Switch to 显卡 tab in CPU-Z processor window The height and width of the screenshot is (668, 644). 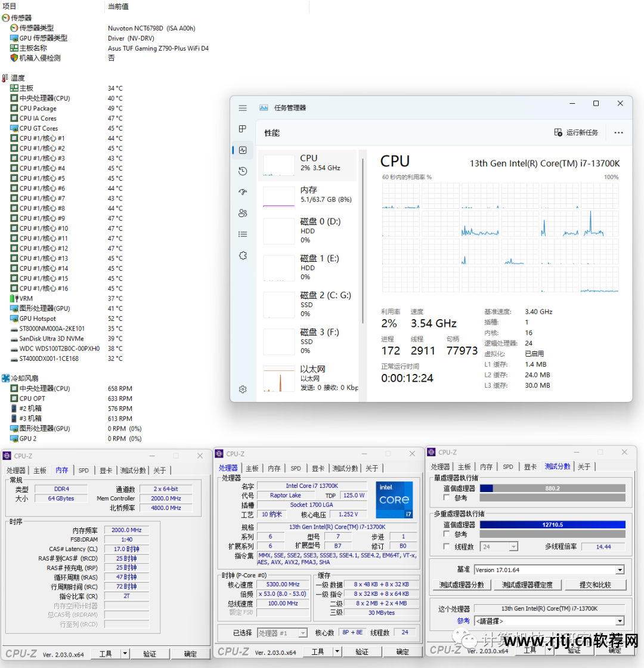[318, 468]
